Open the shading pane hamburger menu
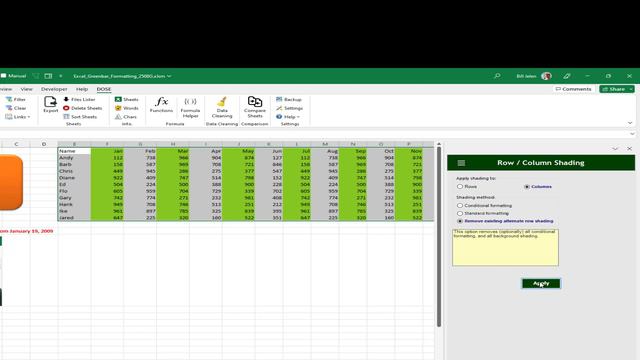Image resolution: width=640 pixels, height=360 pixels. pyautogui.click(x=461, y=163)
